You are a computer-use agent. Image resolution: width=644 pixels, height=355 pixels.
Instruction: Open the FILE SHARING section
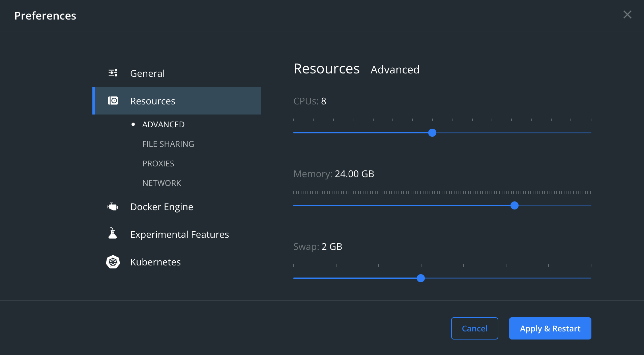(x=168, y=144)
